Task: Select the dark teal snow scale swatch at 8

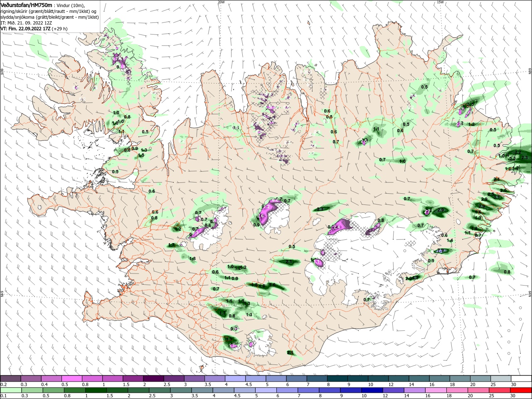Action: click(337, 378)
